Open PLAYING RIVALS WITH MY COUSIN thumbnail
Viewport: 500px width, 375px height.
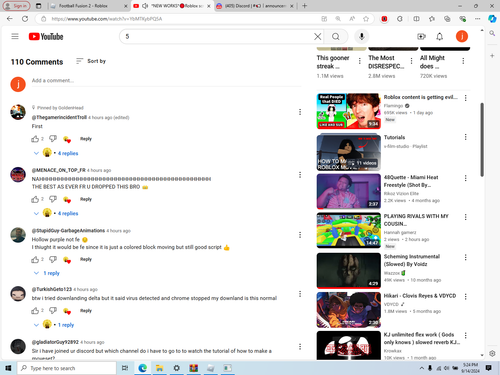pos(348,230)
